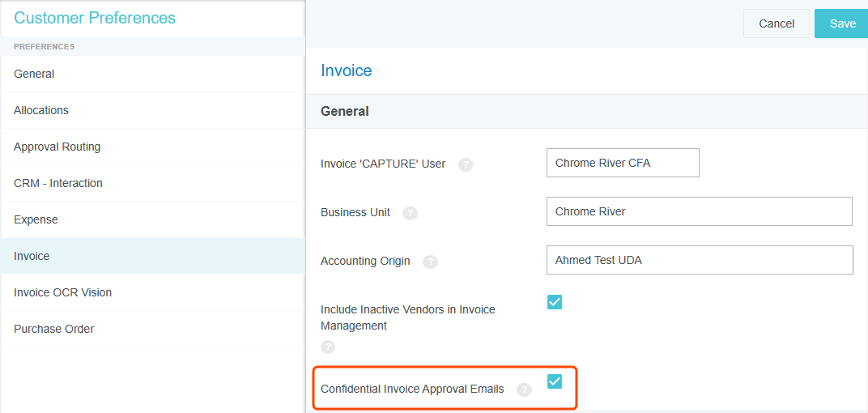The height and width of the screenshot is (413, 868).
Task: Navigate to Purchase Order preferences
Action: click(54, 329)
